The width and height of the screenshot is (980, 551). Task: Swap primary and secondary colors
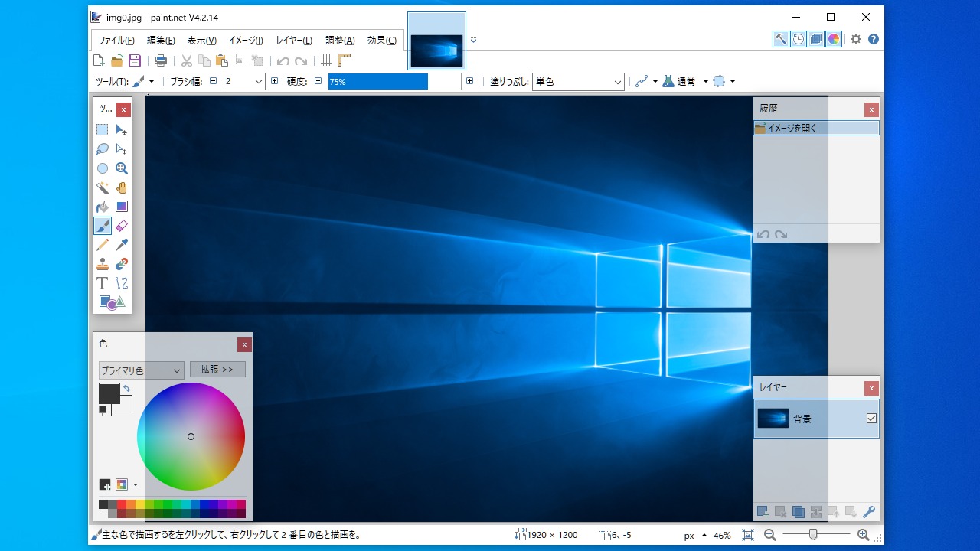click(x=126, y=389)
